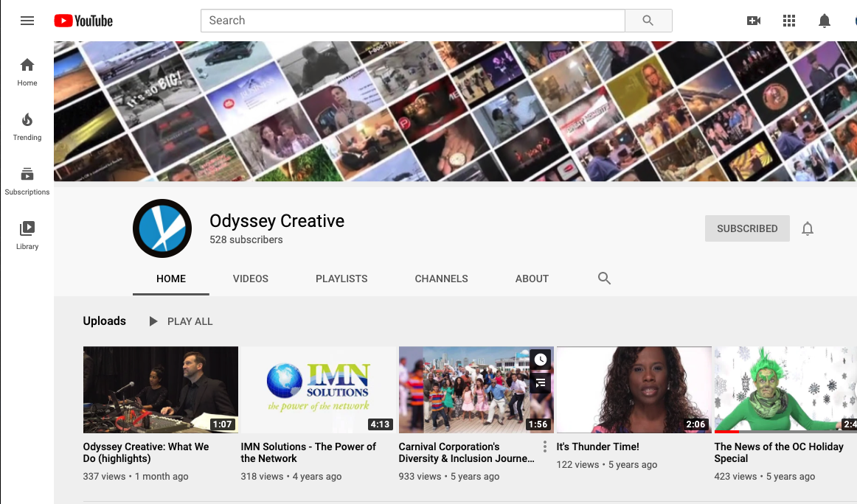Switch to the Playlists tab
The width and height of the screenshot is (857, 504).
(341, 279)
